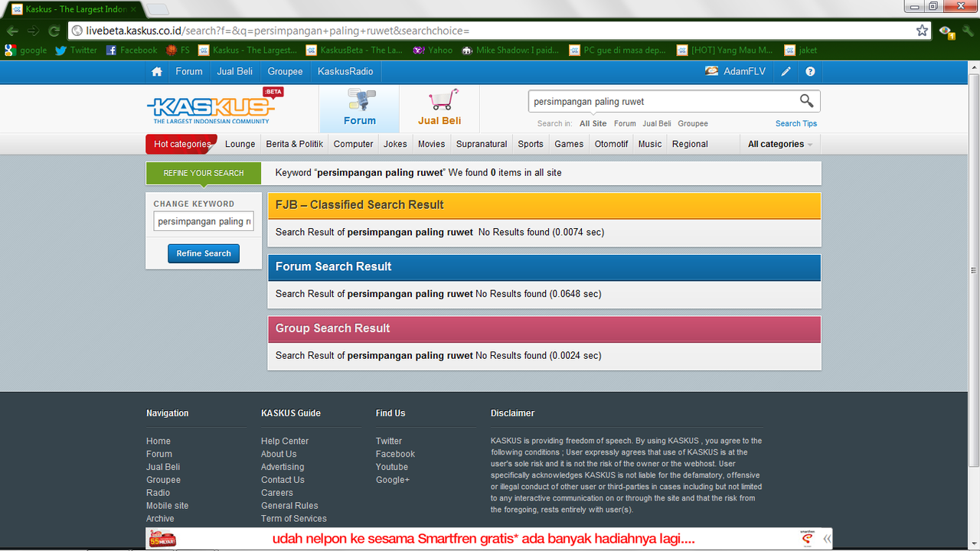Open the Jual Beli cart icon tab

point(439,109)
